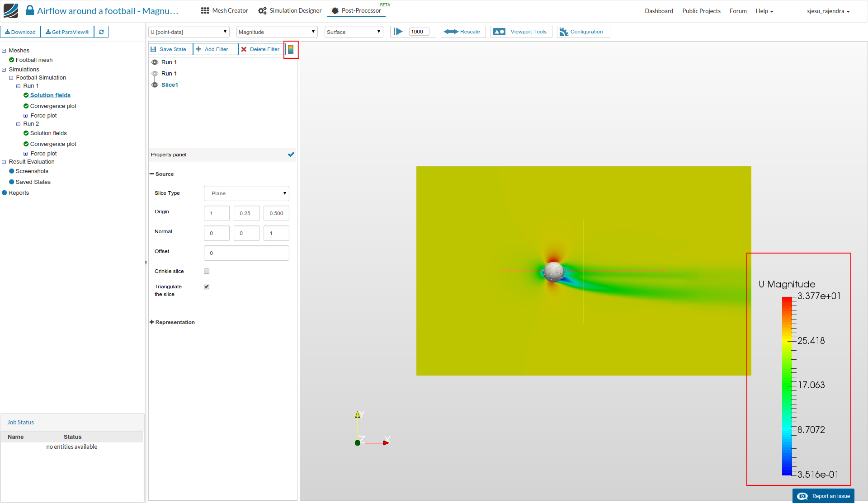Uncheck Triangulate the slice checkbox
Image resolution: width=868 pixels, height=503 pixels.
pyautogui.click(x=207, y=287)
